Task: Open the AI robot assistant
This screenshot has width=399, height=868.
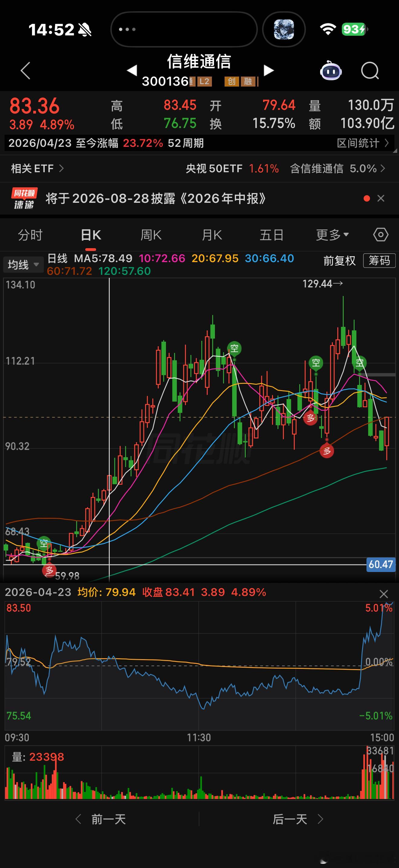Action: coord(331,71)
